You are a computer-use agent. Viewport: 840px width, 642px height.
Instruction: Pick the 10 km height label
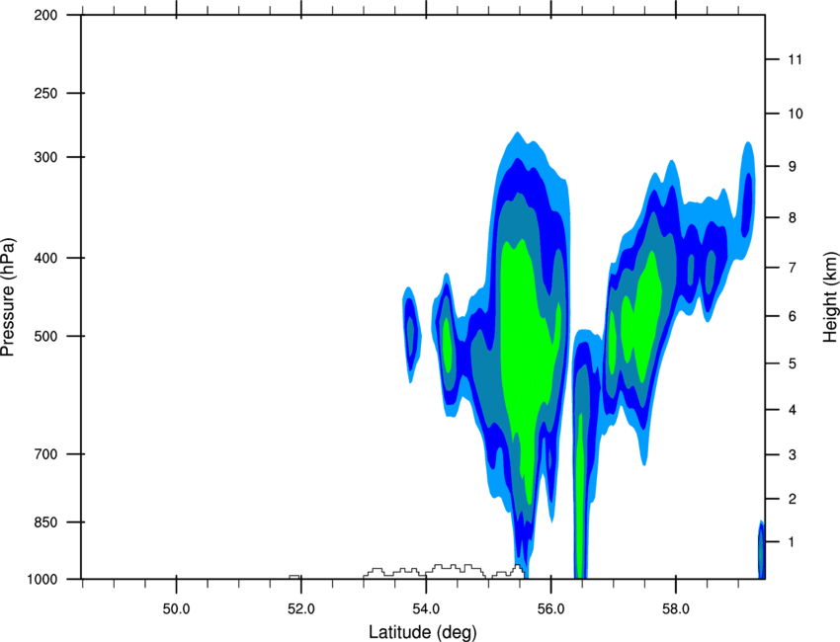point(796,114)
